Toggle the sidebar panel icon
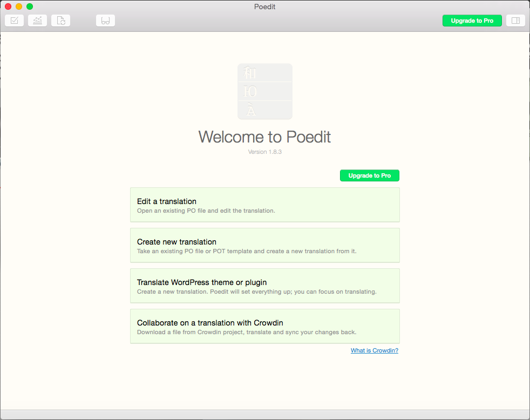The image size is (530, 420). pos(515,21)
